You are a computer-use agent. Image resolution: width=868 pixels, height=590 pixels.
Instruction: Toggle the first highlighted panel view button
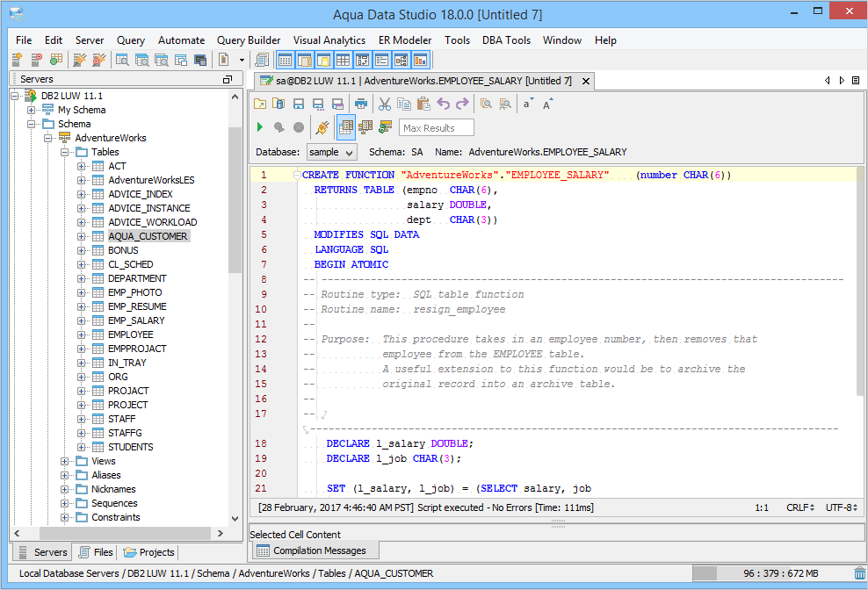285,60
